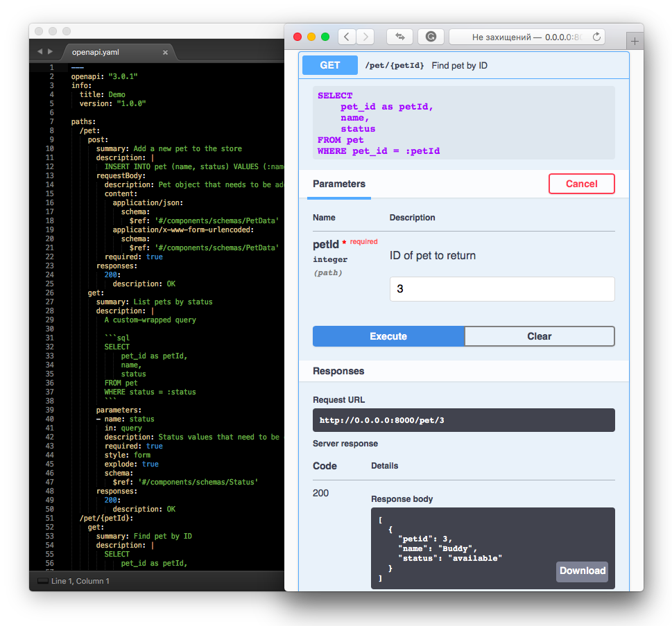The image size is (672, 626).
Task: Click the SQL 'WHERE pet_id = :petId' line
Action: click(x=379, y=151)
